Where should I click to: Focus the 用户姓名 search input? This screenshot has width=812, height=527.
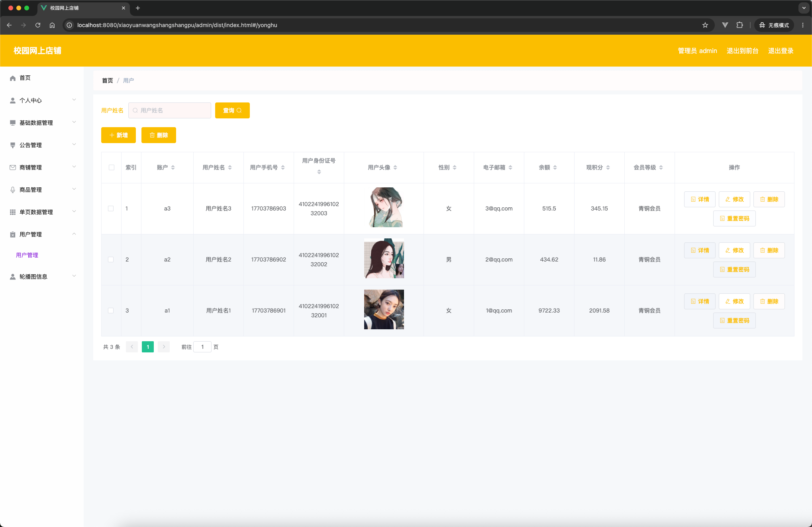(170, 110)
